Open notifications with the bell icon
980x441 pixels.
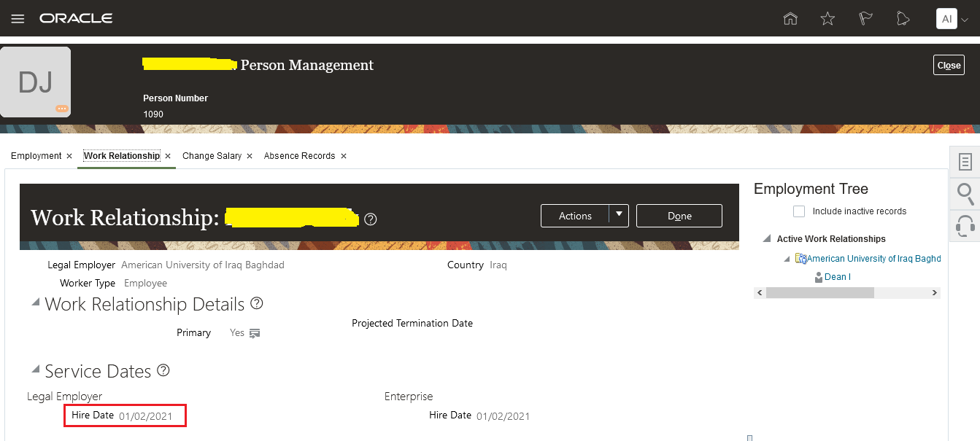click(903, 18)
